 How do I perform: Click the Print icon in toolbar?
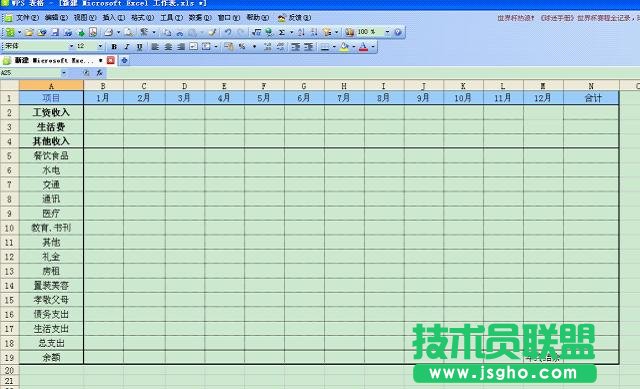(108, 32)
